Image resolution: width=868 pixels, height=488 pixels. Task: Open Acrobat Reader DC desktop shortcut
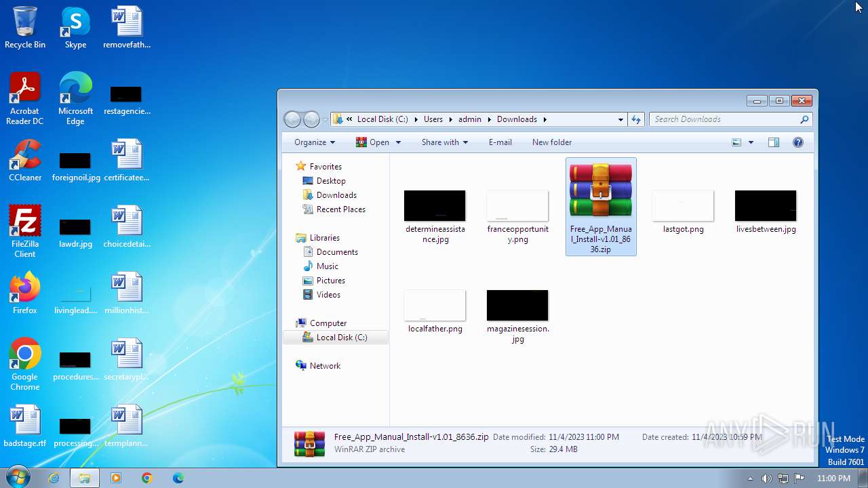click(x=25, y=99)
